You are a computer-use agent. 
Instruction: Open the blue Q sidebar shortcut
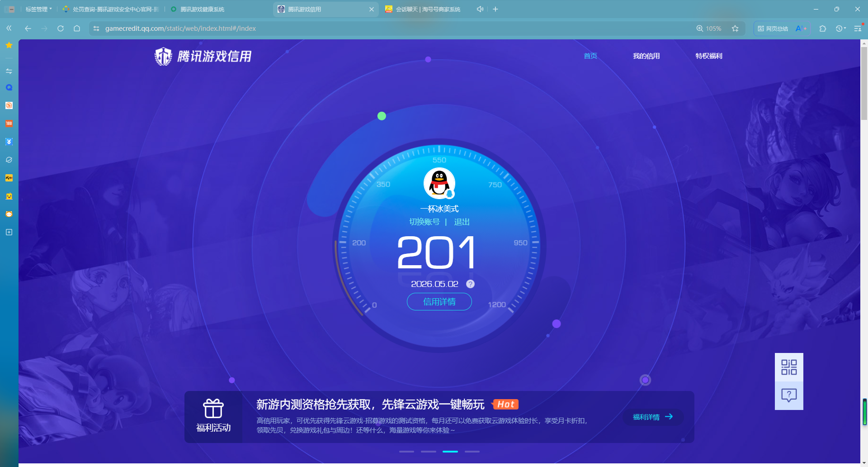tap(9, 88)
